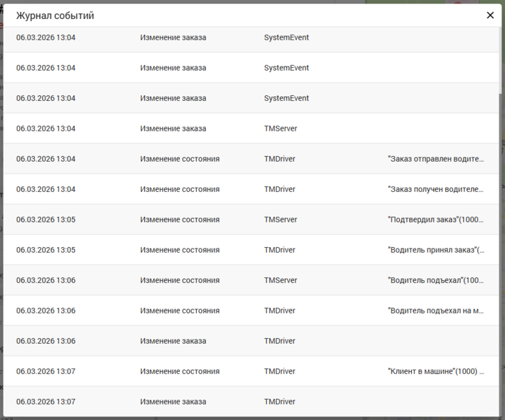The image size is (505, 420).
Task: Click the Журнал событий dialog title
Action: coord(55,15)
